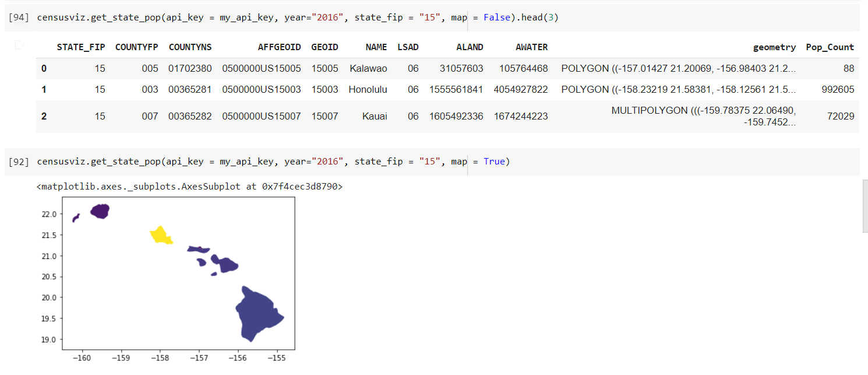
Task: Select the NAME column header
Action: coord(376,47)
